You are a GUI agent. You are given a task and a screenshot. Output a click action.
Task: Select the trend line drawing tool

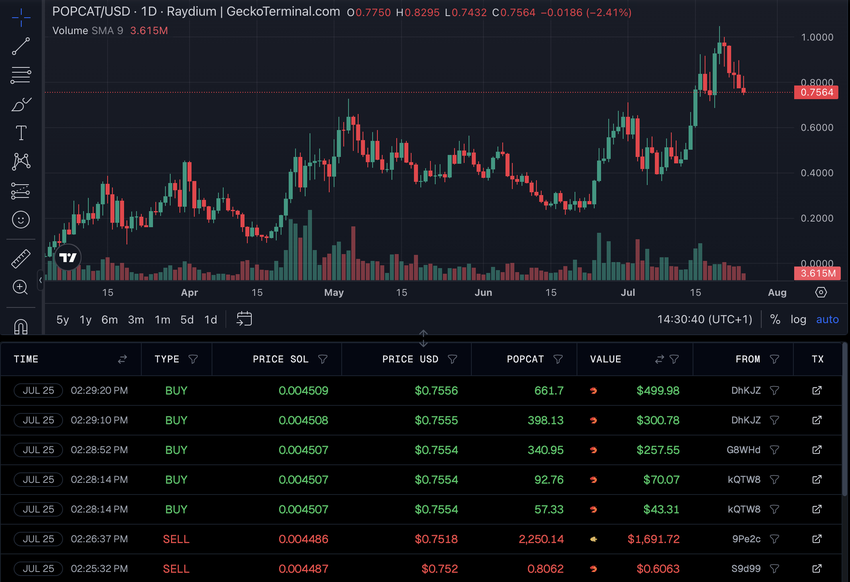point(21,47)
